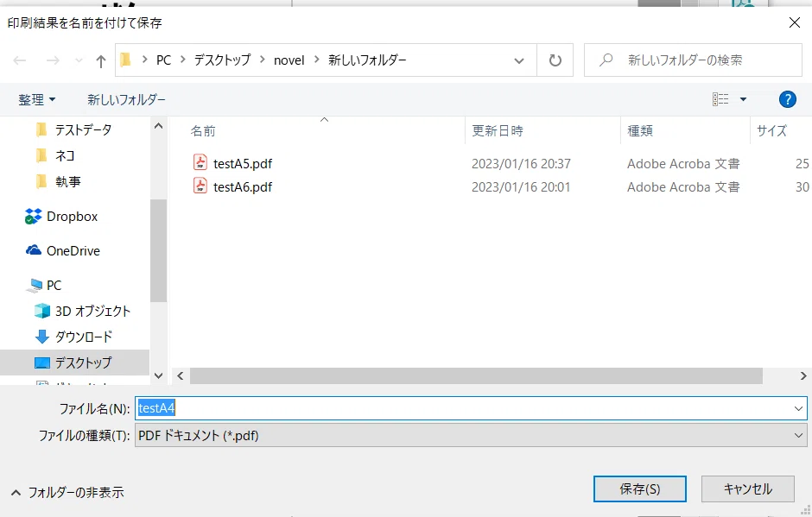812x517 pixels.
Task: Click the ネコ folder icon
Action: [x=41, y=155]
